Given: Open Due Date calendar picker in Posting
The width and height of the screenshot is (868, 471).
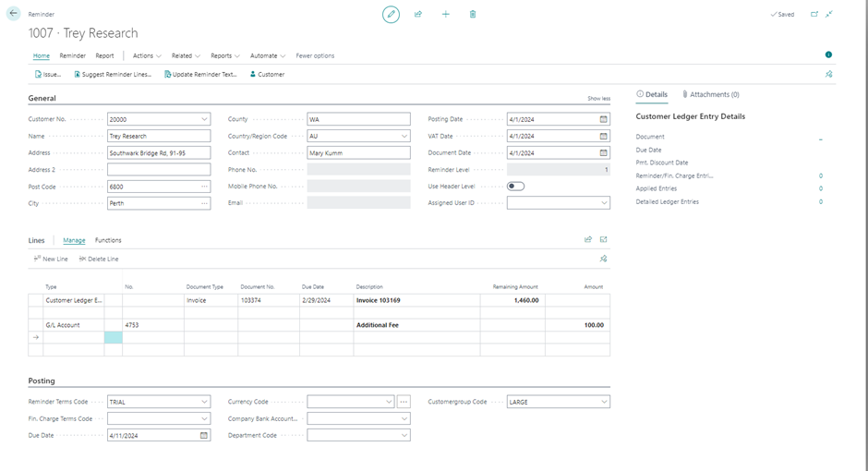Looking at the screenshot, I should coord(204,436).
